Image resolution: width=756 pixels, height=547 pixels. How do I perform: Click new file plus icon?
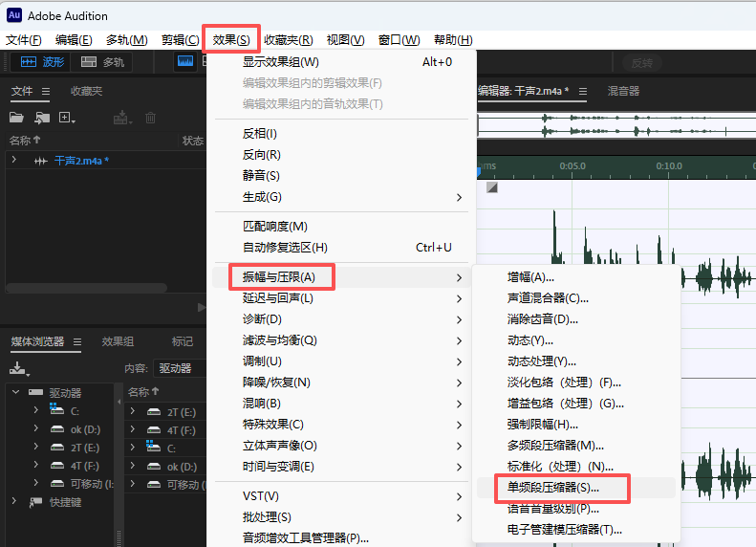[67, 118]
